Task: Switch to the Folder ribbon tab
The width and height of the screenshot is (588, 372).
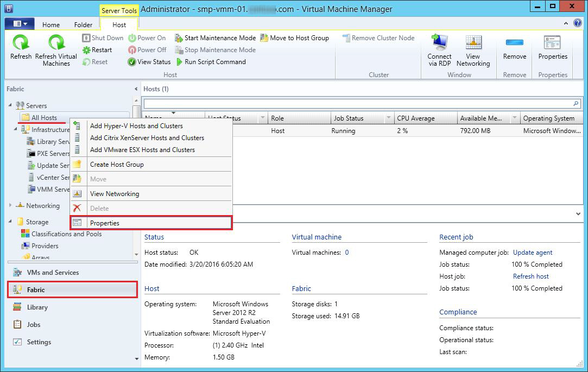Action: pyautogui.click(x=83, y=25)
